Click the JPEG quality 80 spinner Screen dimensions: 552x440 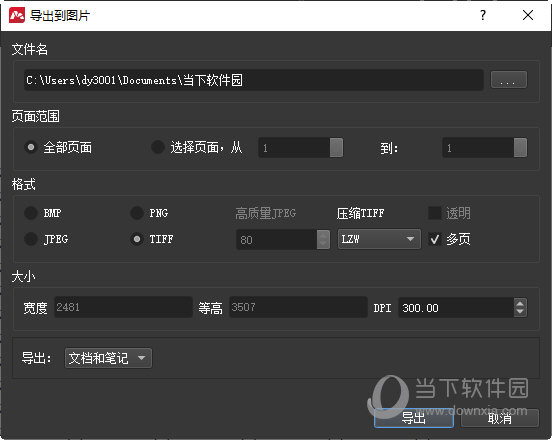pos(283,239)
